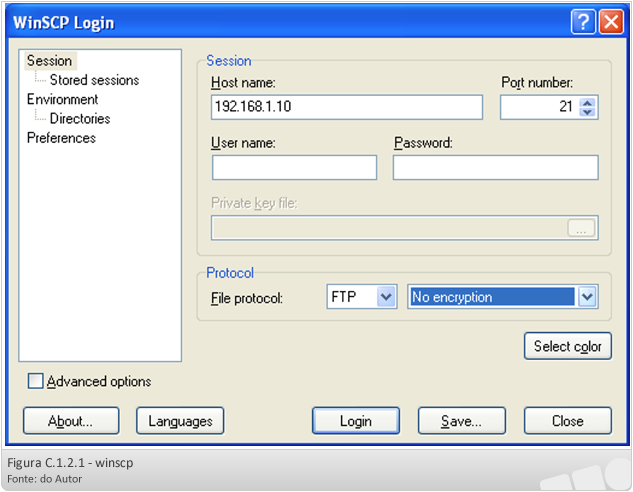The width and height of the screenshot is (633, 492).
Task: Click the Host name input field
Action: pyautogui.click(x=347, y=107)
